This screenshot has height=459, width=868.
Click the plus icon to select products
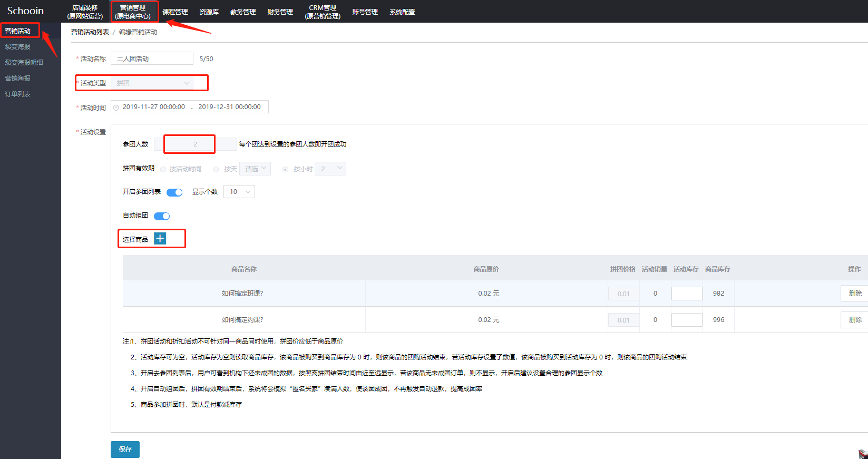point(160,238)
